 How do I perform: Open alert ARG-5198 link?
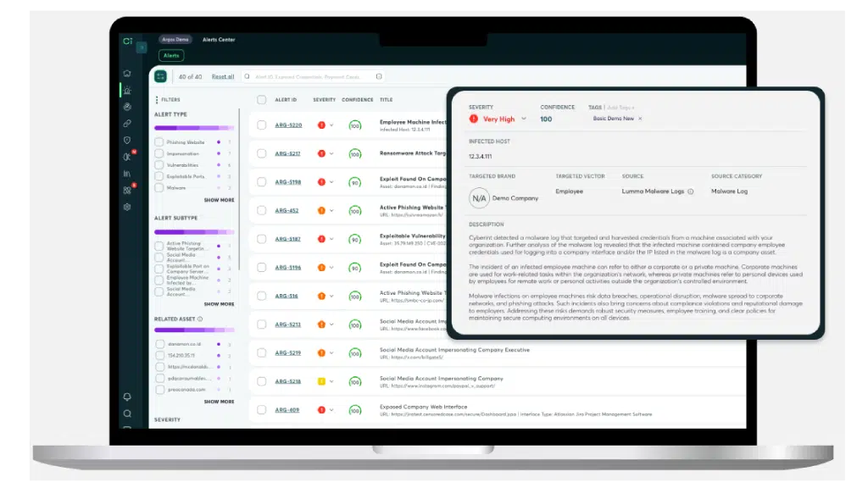(x=288, y=182)
